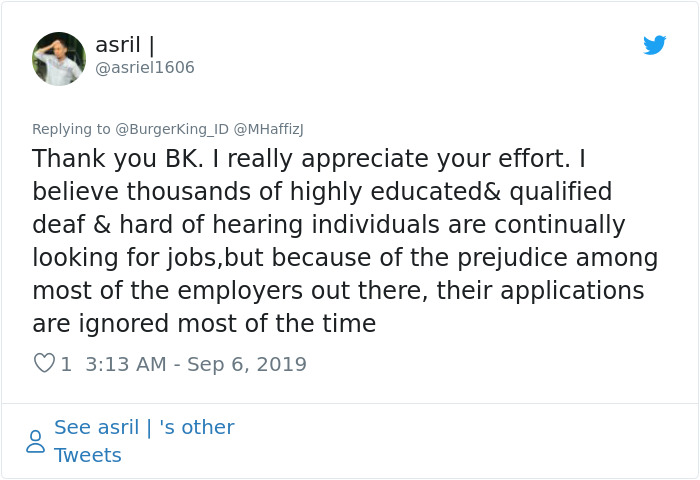
Task: Open asril's profile picture
Action: pyautogui.click(x=59, y=58)
